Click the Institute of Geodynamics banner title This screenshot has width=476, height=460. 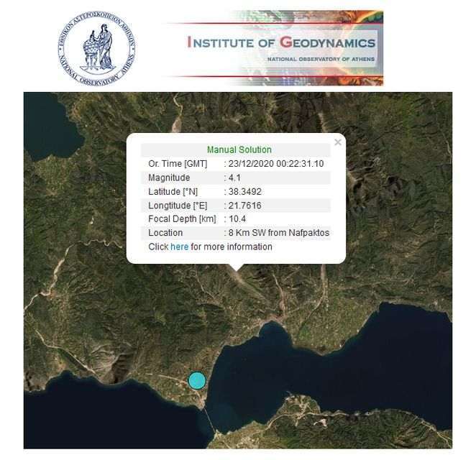coord(281,42)
